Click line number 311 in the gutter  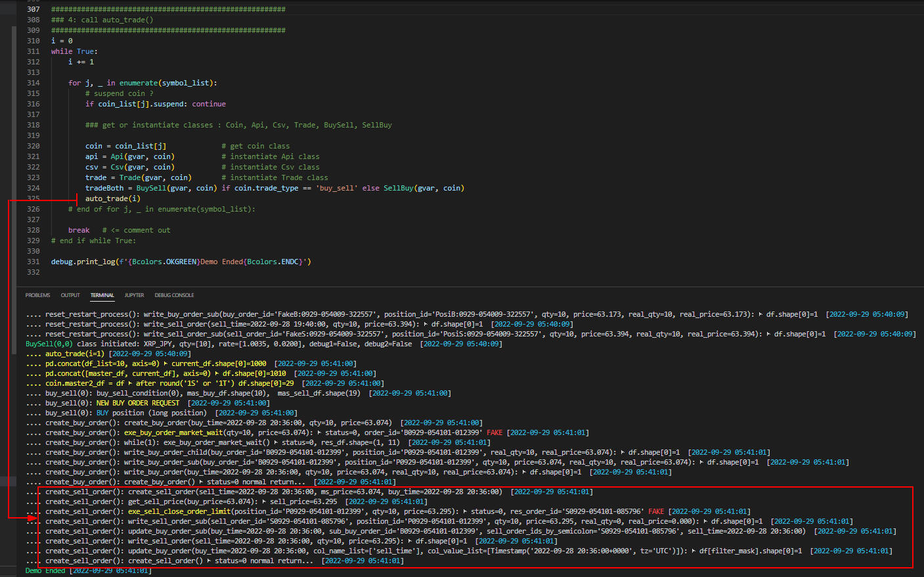click(x=33, y=51)
